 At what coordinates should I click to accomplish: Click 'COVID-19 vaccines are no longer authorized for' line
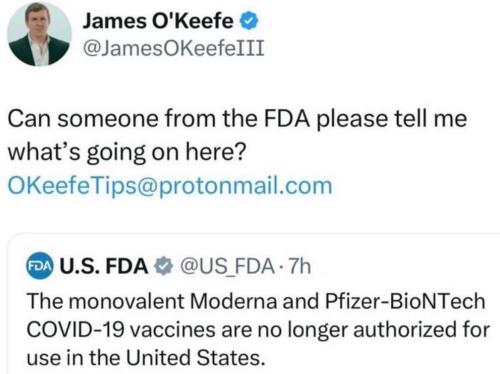(258, 330)
